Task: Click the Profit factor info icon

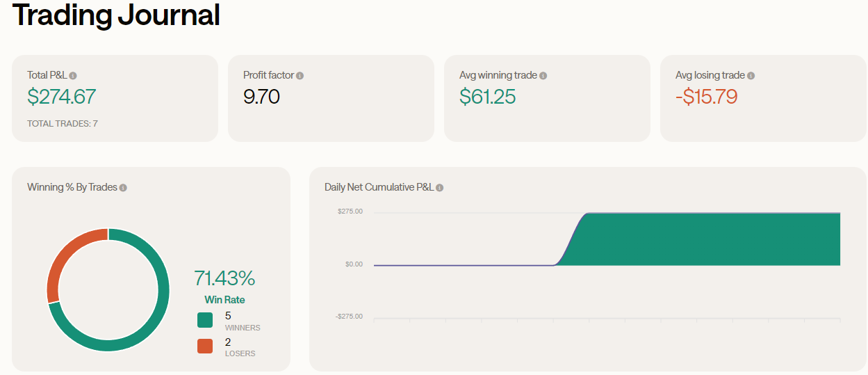Action: coord(300,76)
